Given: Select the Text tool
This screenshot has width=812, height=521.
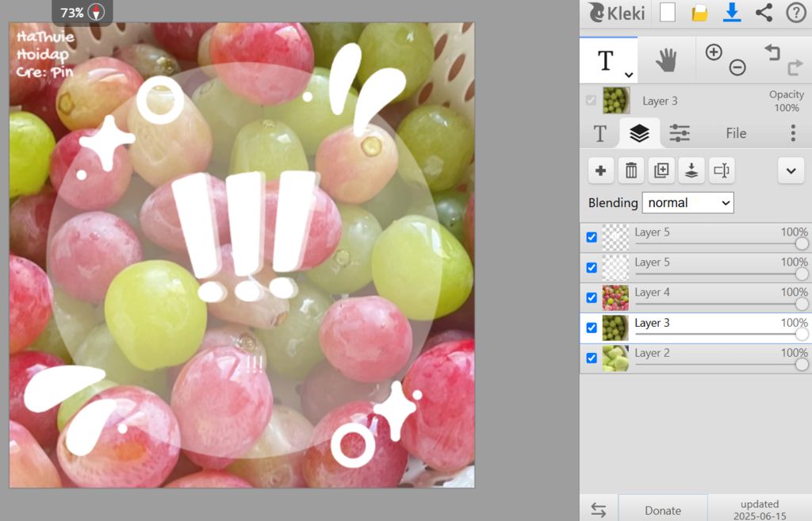Looking at the screenshot, I should click(605, 60).
